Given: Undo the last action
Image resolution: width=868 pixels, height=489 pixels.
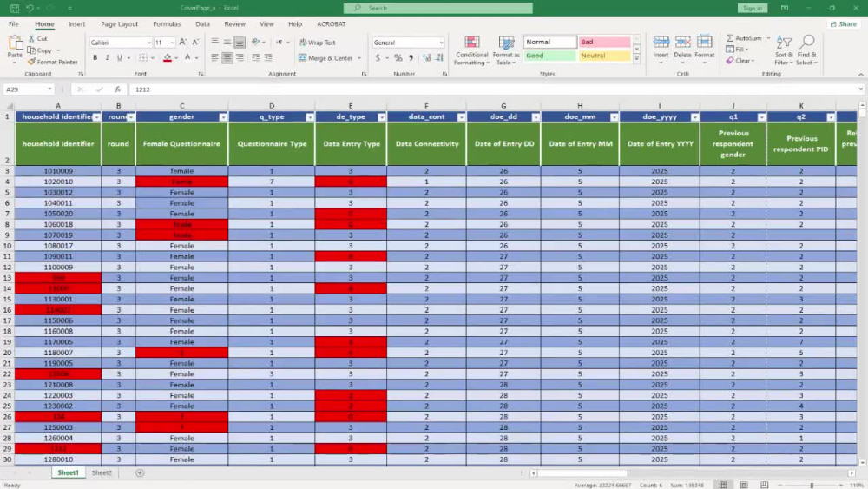Looking at the screenshot, I should 30,9.
